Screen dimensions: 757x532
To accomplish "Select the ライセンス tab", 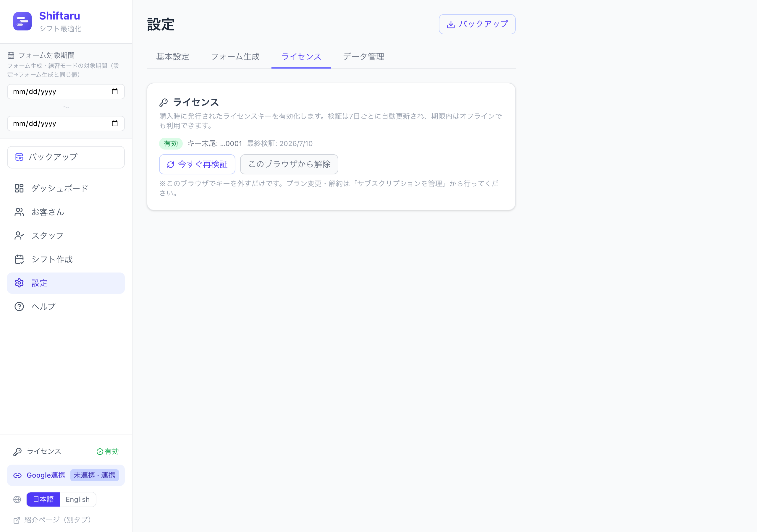I will [x=301, y=57].
